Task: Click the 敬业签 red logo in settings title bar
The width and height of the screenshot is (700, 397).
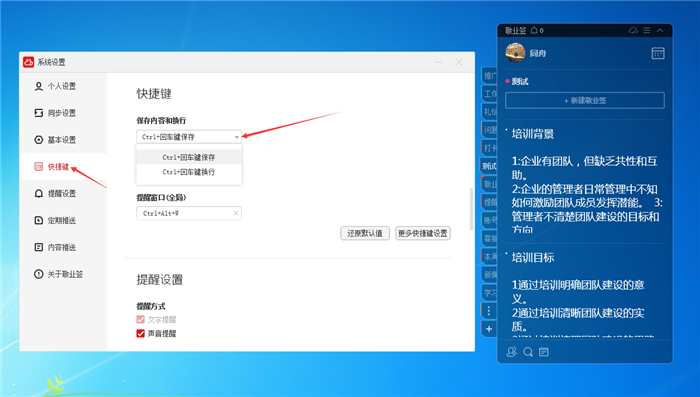Action: point(29,62)
